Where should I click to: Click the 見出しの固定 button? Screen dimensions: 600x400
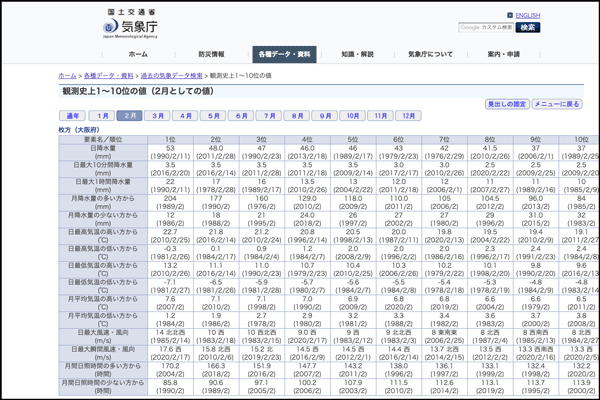(507, 104)
